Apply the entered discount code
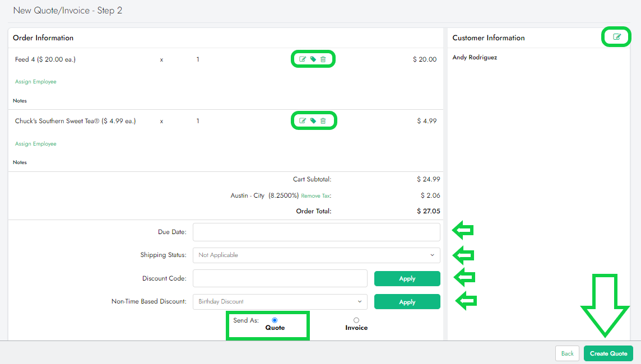This screenshot has width=641, height=364. (x=407, y=278)
